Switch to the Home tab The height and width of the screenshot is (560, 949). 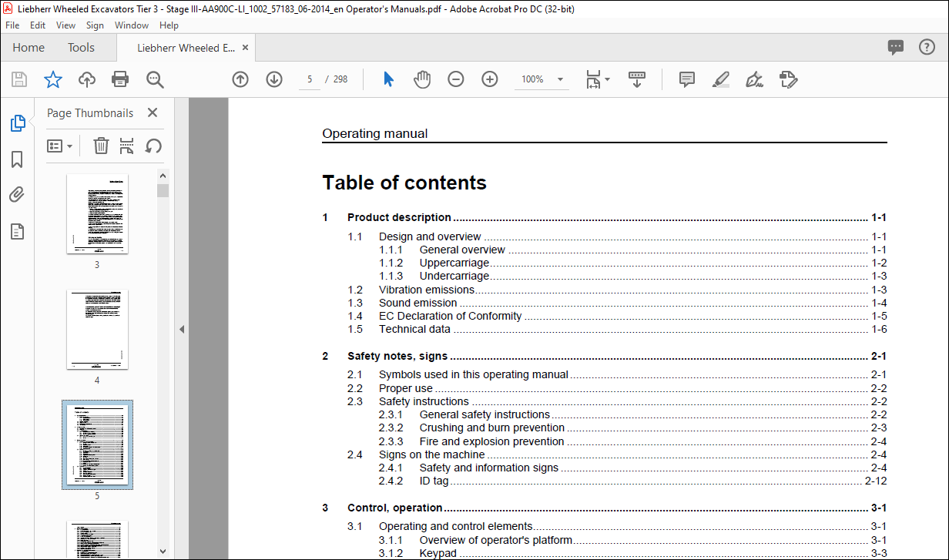[x=29, y=48]
